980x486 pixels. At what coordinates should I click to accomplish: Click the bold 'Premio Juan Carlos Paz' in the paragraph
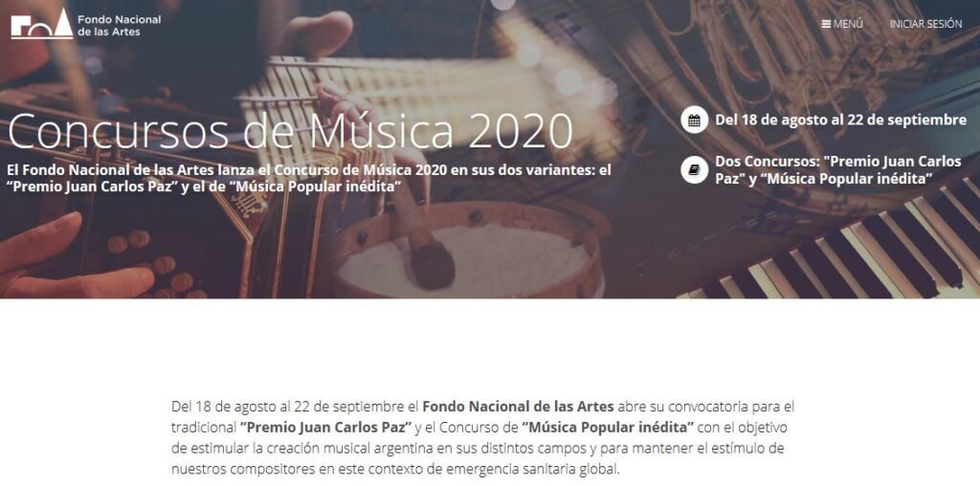pyautogui.click(x=325, y=428)
